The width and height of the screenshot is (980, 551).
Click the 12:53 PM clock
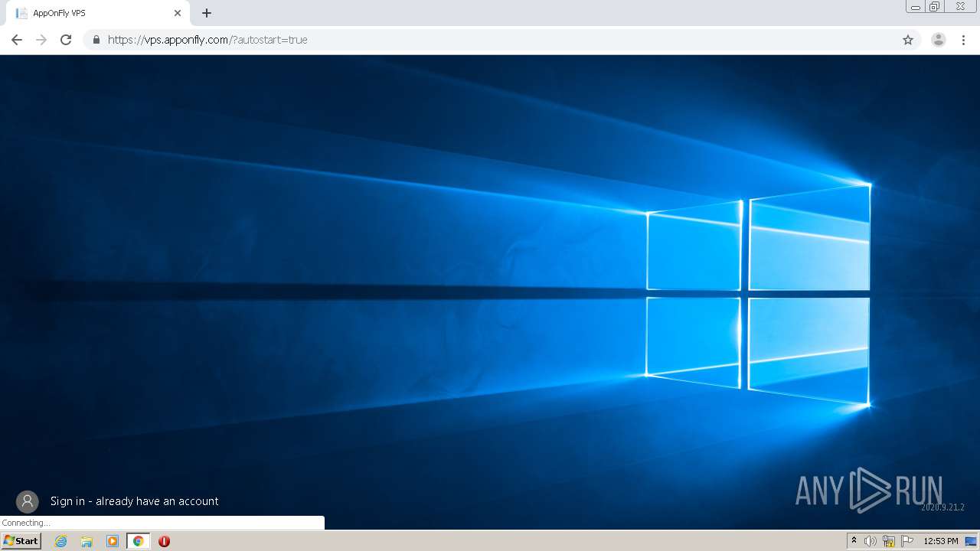pos(941,541)
